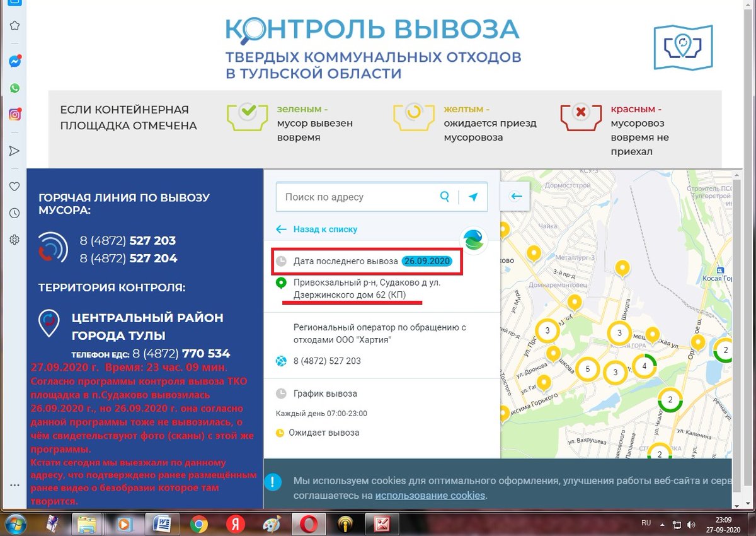Image resolution: width=756 pixels, height=536 pixels.
Task: Open the heart bookmarks icon in sidebar
Action: click(14, 187)
